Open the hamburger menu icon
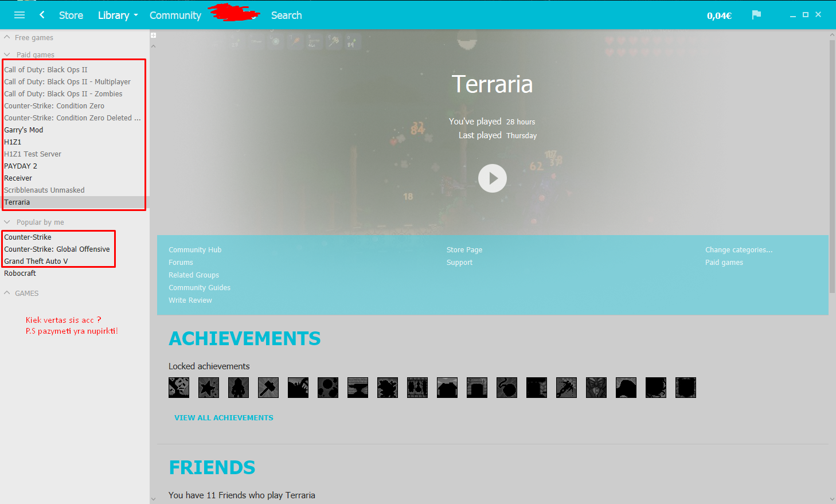Screen dimensions: 836x504 [x=19, y=15]
